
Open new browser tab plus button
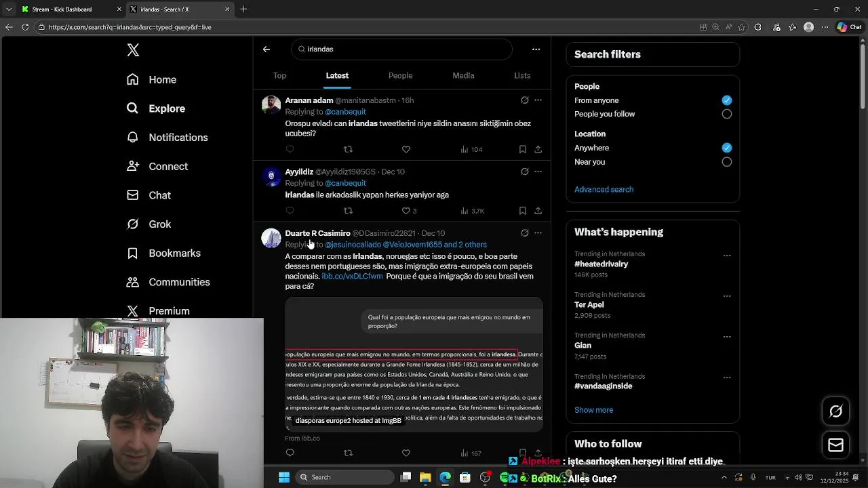tap(243, 9)
